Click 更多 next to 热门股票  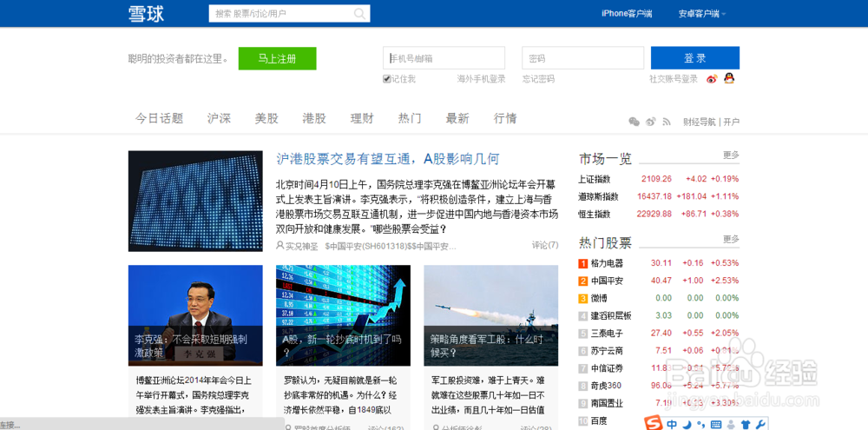[x=731, y=239]
